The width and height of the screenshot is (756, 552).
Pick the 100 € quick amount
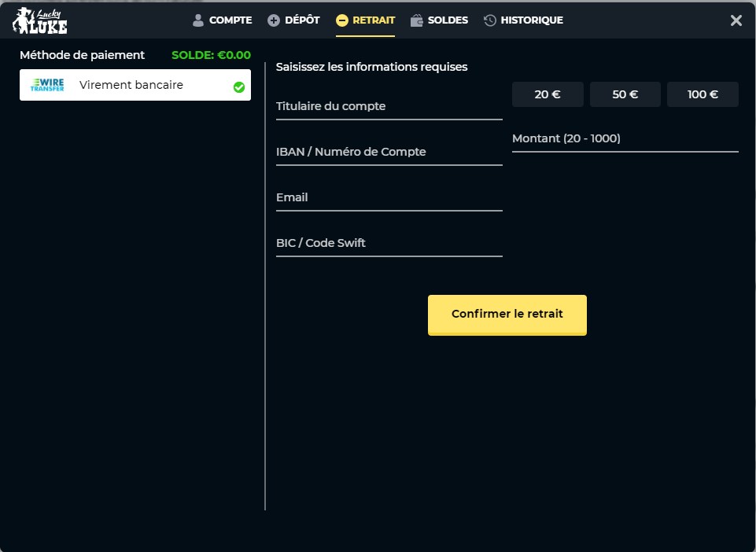[x=703, y=94]
